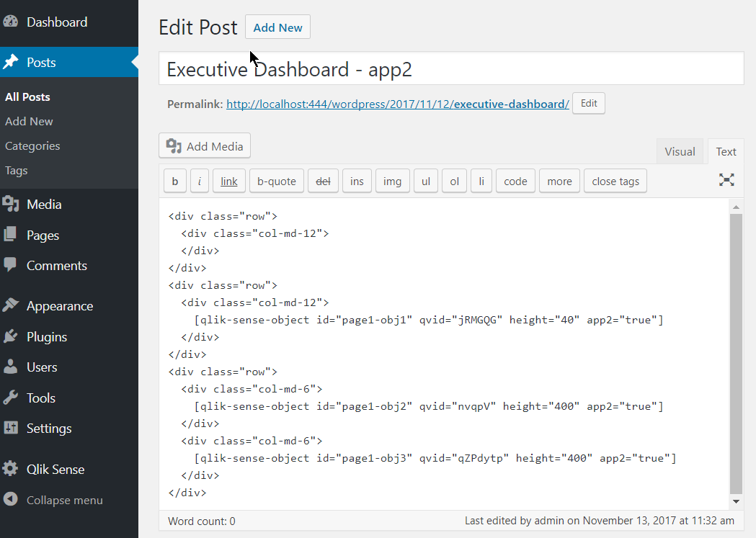Open Categories under Posts

tap(32, 146)
